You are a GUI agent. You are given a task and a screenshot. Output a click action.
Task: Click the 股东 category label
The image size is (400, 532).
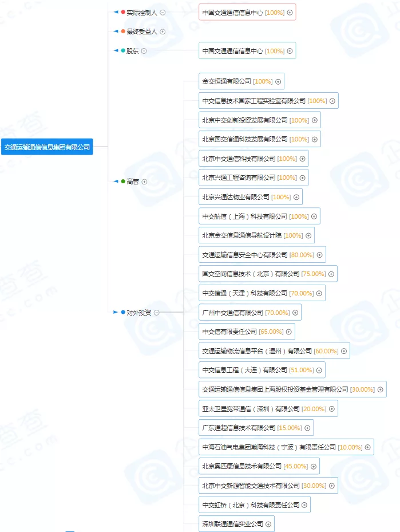pos(133,51)
